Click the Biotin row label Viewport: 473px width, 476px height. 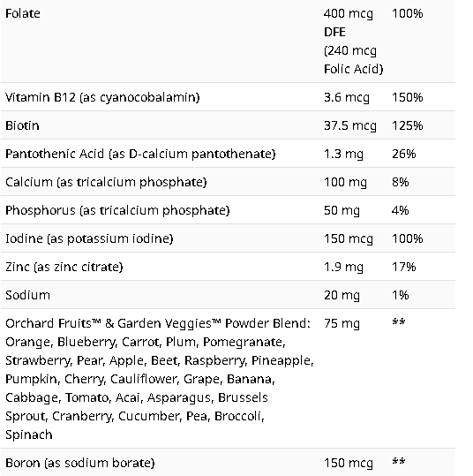22,125
